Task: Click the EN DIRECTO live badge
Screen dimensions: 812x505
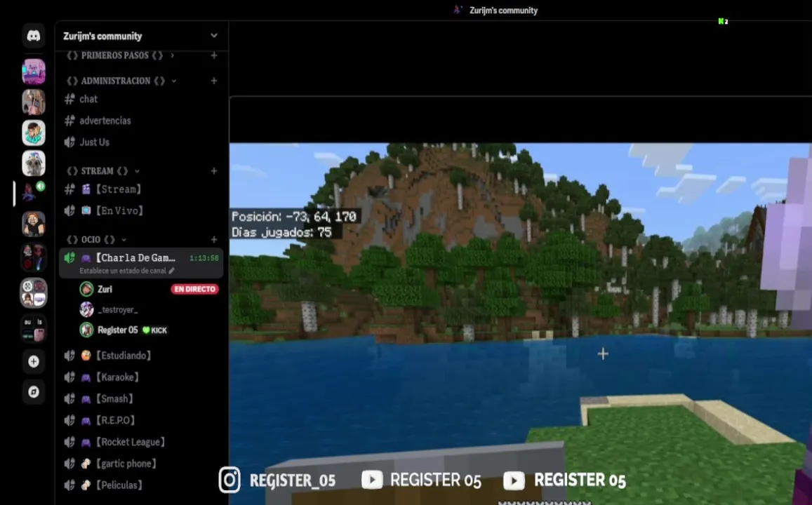Action: 194,289
